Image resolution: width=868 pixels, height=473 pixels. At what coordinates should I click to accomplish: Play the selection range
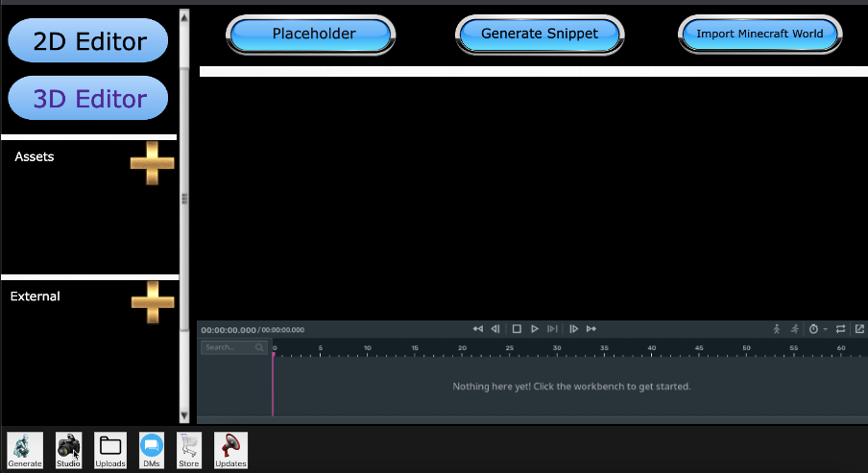(x=552, y=329)
